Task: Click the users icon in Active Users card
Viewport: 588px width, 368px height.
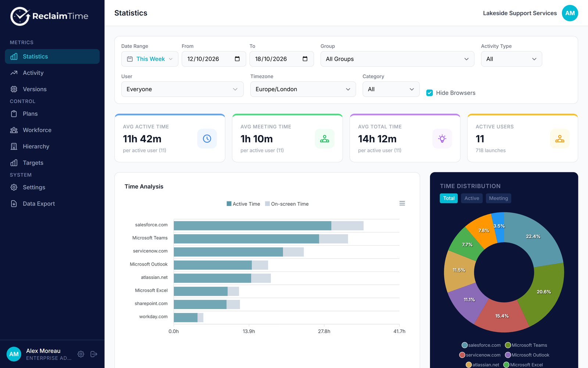Action: (560, 139)
